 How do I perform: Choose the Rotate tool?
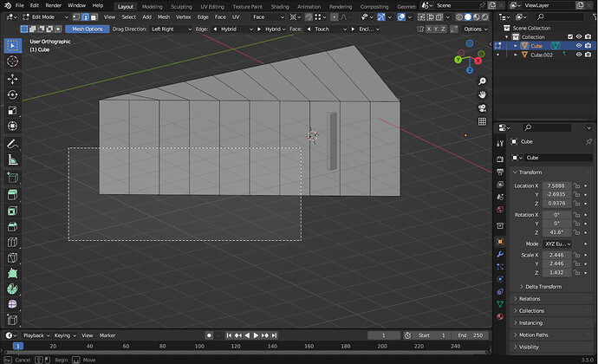pos(13,94)
